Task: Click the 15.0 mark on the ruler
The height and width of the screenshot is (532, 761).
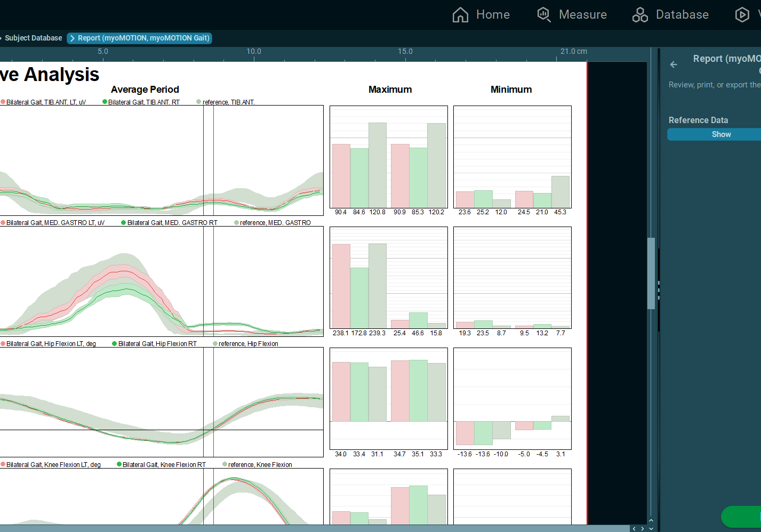Action: (405, 52)
